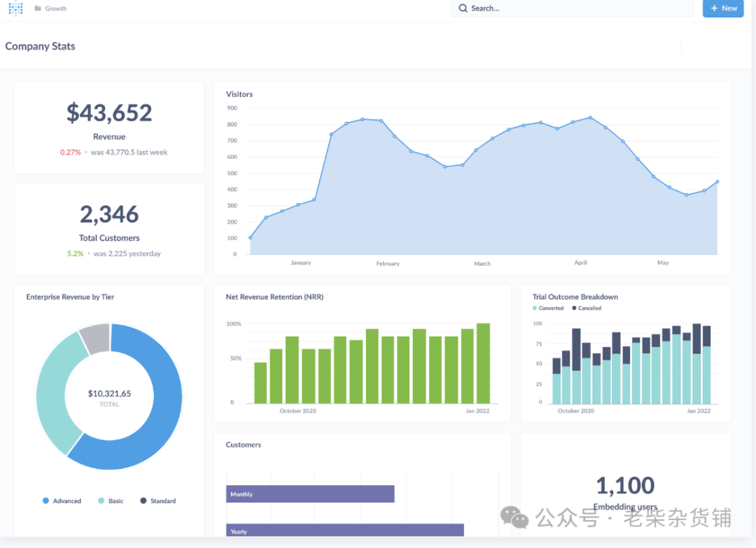This screenshot has height=548, width=756.
Task: Toggle the Standard legend item
Action: [158, 501]
